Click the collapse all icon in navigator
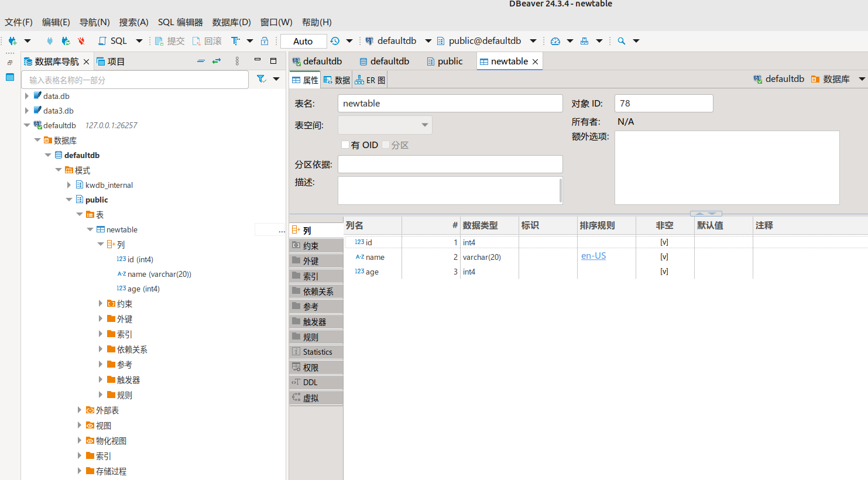Screen dimensions: 868x480 pyautogui.click(x=201, y=61)
